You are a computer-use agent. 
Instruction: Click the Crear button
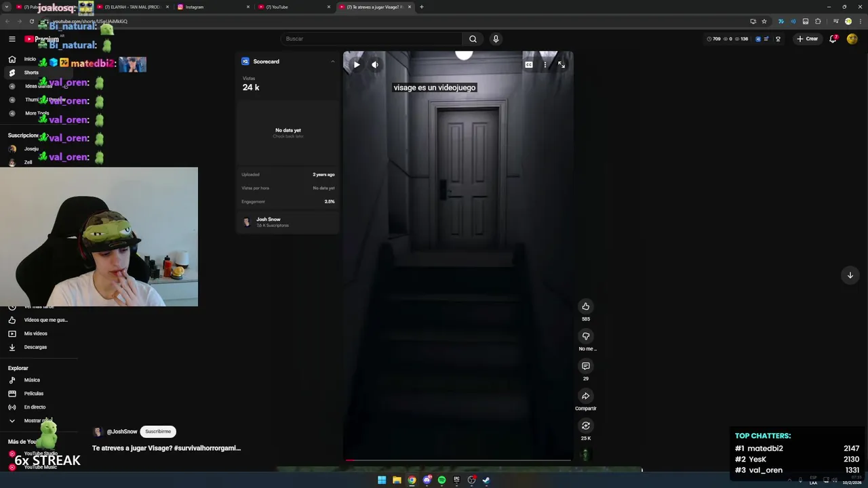point(808,39)
